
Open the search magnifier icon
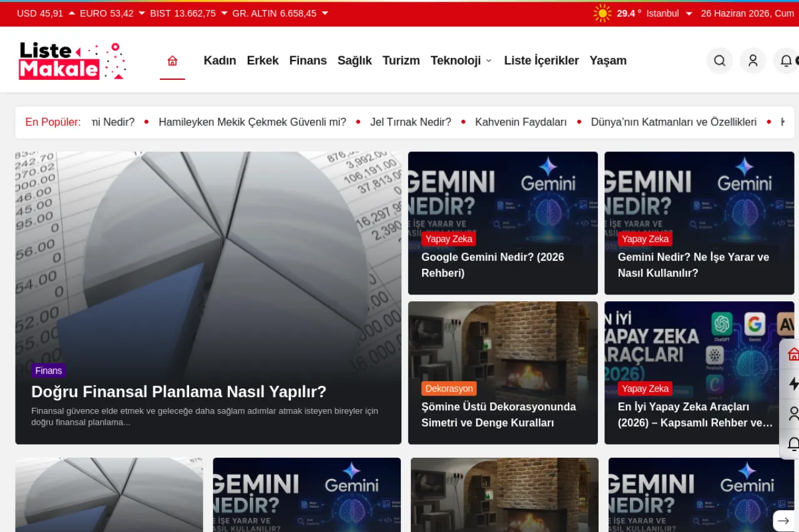[x=720, y=60]
